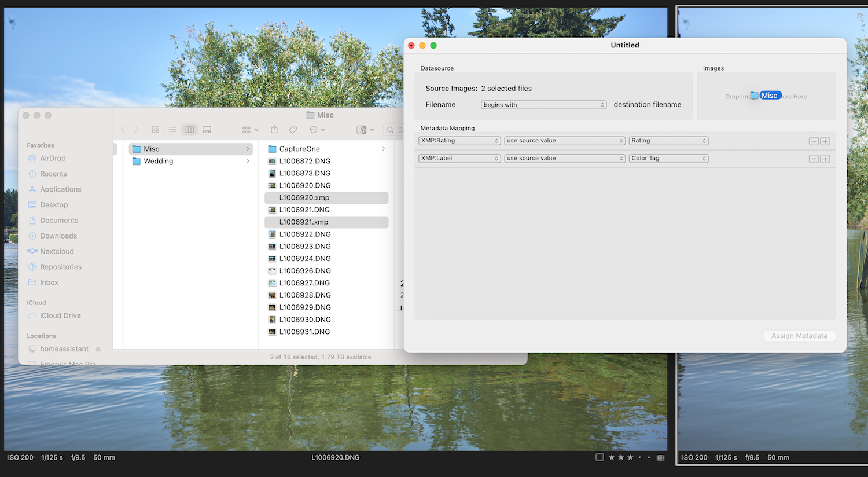Open the Finder action ellipsis menu
Image resolution: width=868 pixels, height=477 pixels.
[x=317, y=130]
